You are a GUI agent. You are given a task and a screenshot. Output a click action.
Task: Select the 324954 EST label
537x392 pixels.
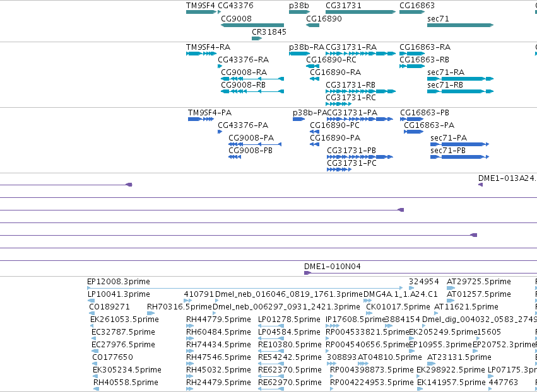pos(423,282)
